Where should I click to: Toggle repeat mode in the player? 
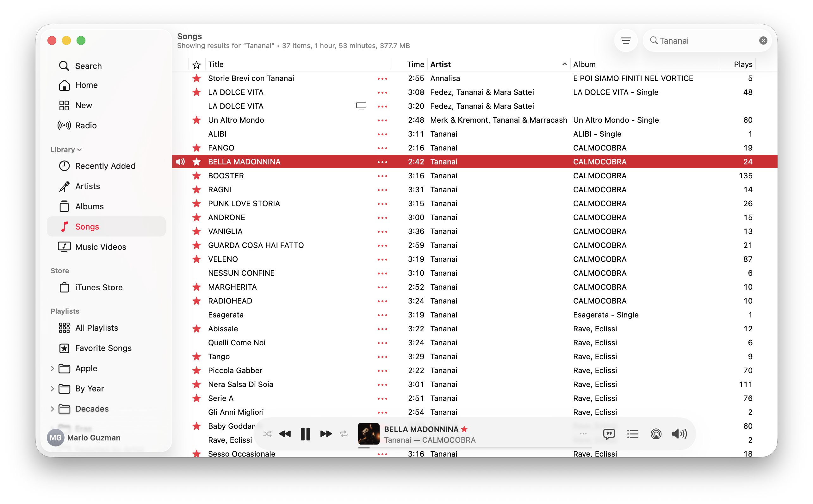[344, 434]
